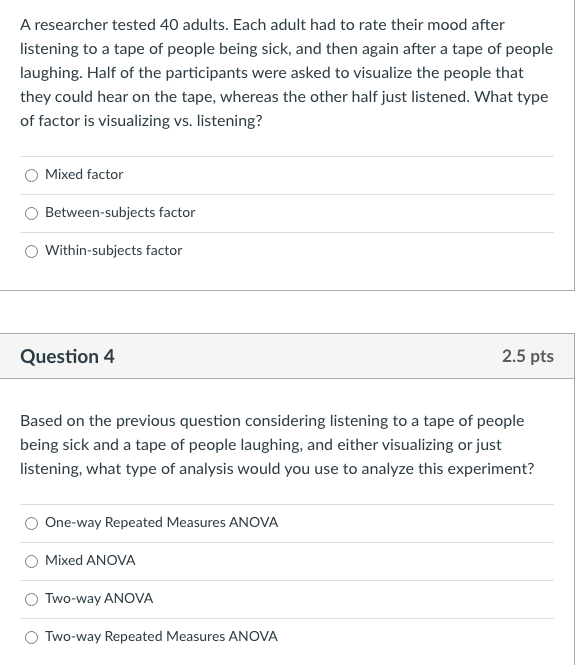Click the 'Question 4' heading
The image size is (575, 665).
pyautogui.click(x=67, y=356)
